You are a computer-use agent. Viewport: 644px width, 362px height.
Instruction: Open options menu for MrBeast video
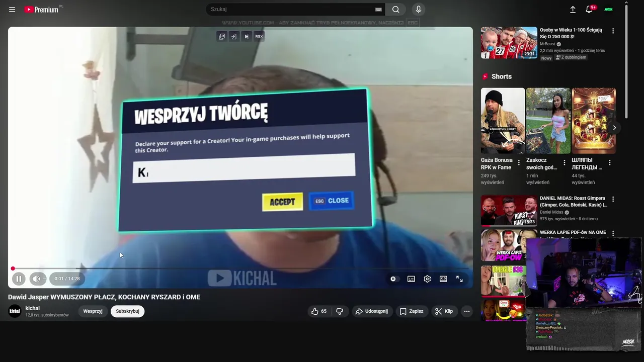tap(613, 31)
